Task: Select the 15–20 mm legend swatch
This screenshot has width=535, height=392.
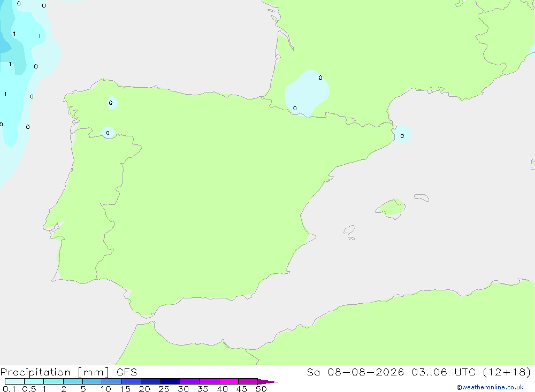Action: coord(131,381)
